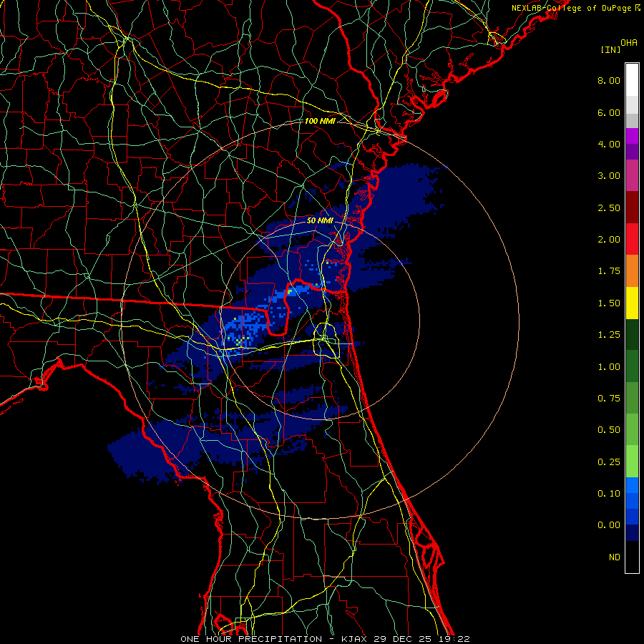This screenshot has height=644, width=644.
Task: Pick the yellow legend swatch
Action: pos(632,303)
